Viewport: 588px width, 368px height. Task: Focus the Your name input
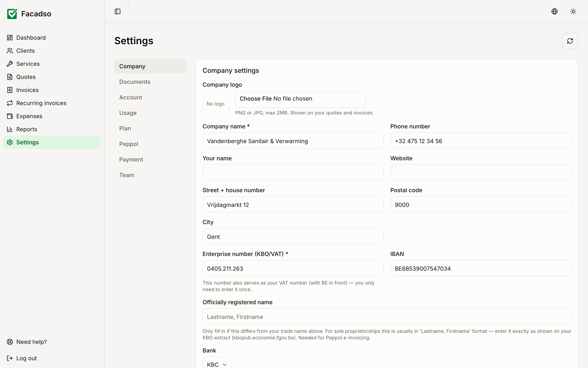tap(293, 173)
